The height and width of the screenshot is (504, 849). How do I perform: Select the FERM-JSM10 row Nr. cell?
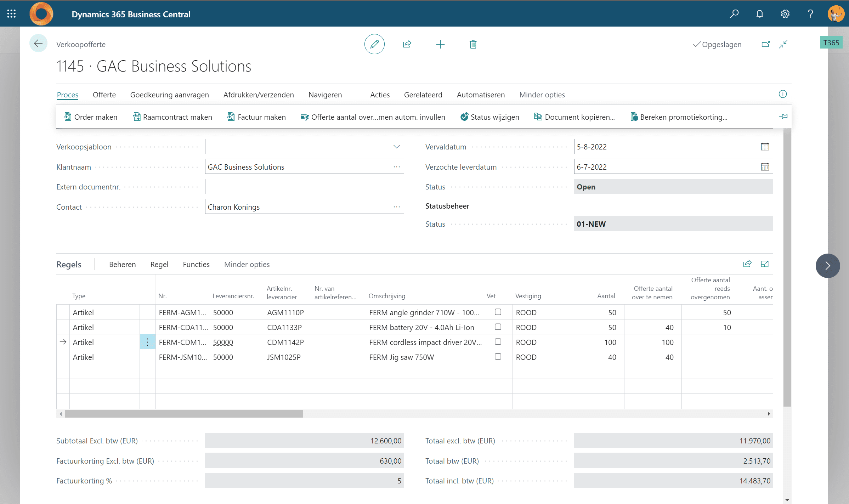tap(182, 357)
